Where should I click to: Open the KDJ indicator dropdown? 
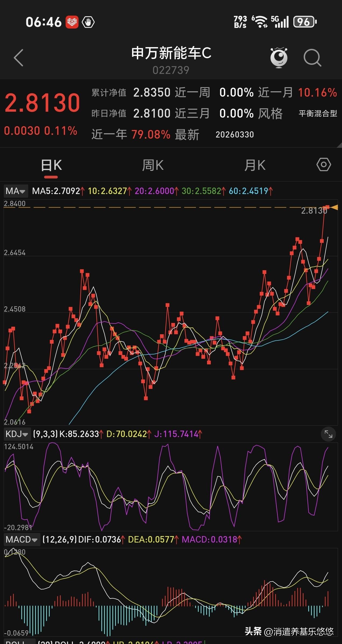pyautogui.click(x=17, y=434)
